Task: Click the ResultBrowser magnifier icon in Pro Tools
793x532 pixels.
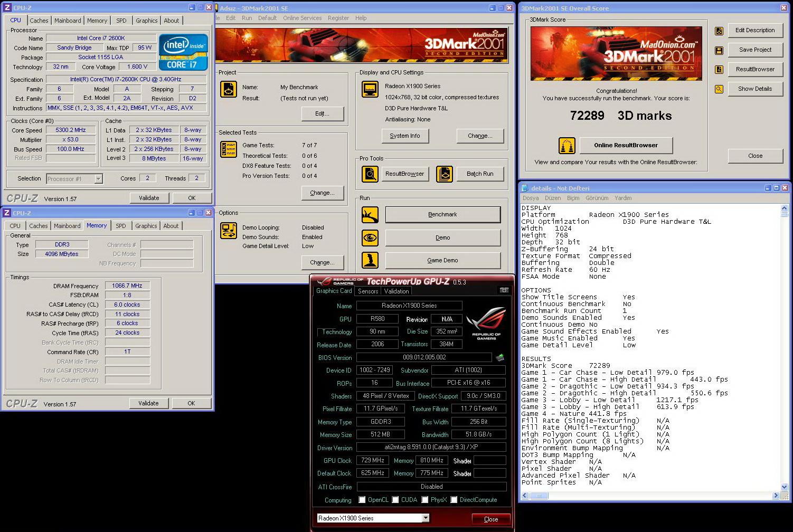Action: pyautogui.click(x=370, y=174)
